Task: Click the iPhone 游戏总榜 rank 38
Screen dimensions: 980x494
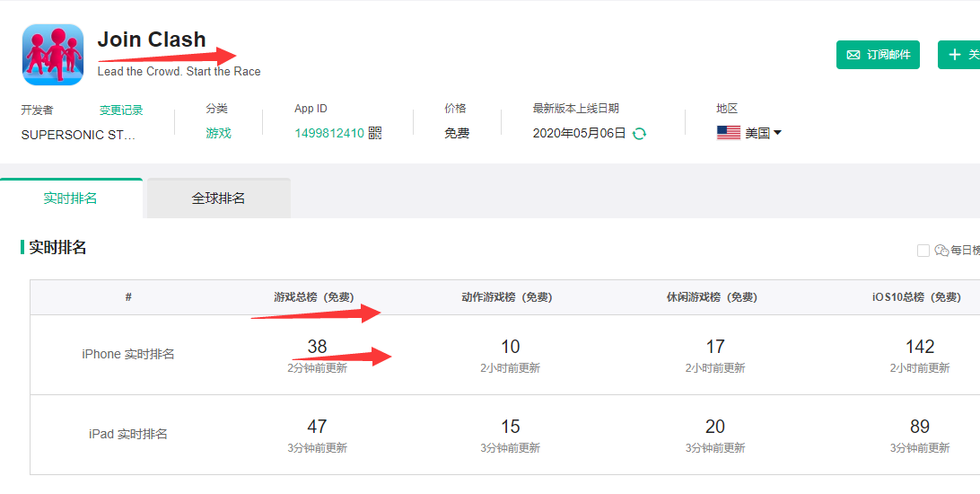Action: coord(317,347)
